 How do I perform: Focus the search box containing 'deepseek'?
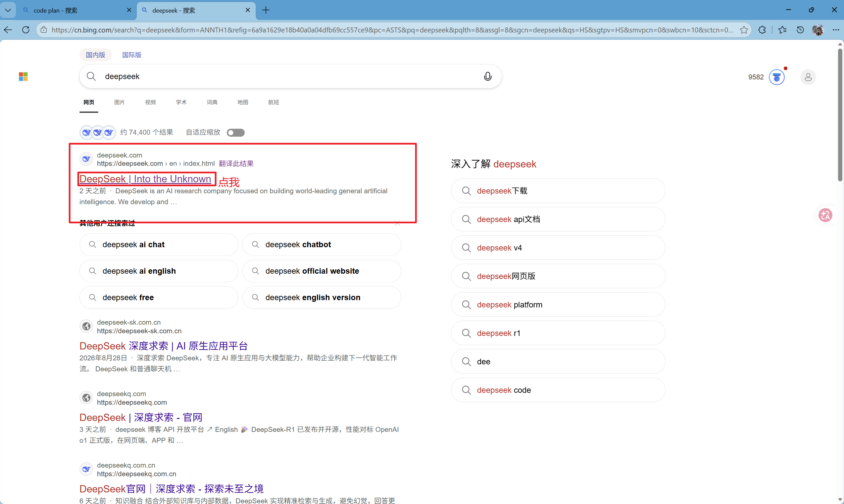coord(290,76)
